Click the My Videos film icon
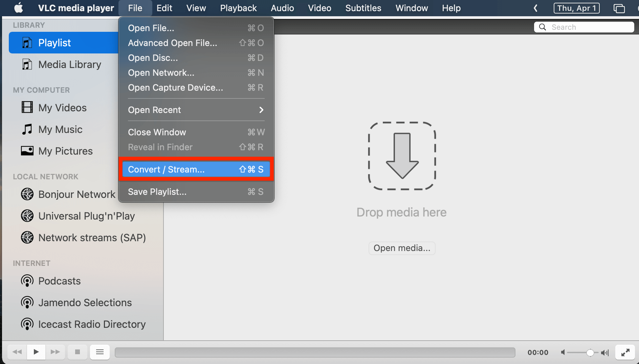Viewport: 639px width, 364px height. (x=27, y=107)
